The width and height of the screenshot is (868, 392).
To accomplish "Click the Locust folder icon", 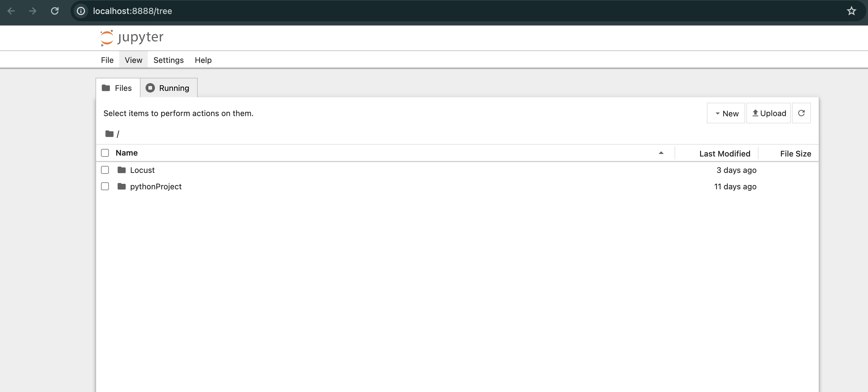I will tap(122, 170).
